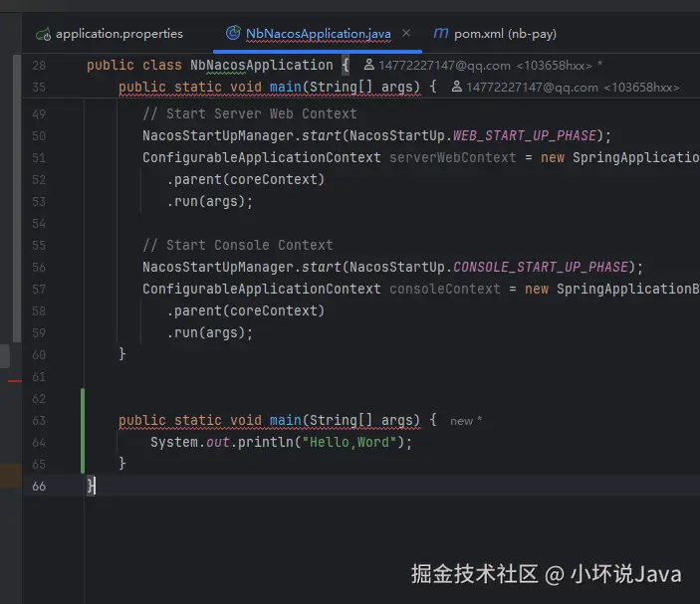Click .run(args) on line 53
Viewport: 700px width, 604px height.
(x=210, y=201)
